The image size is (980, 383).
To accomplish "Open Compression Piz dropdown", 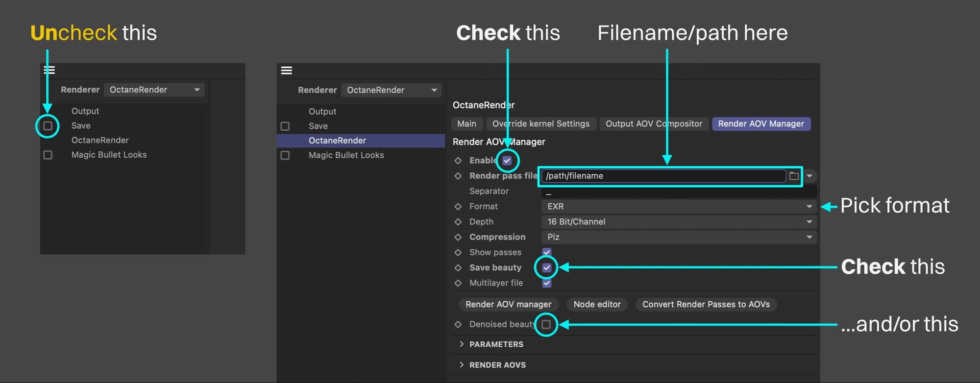I will [x=679, y=237].
